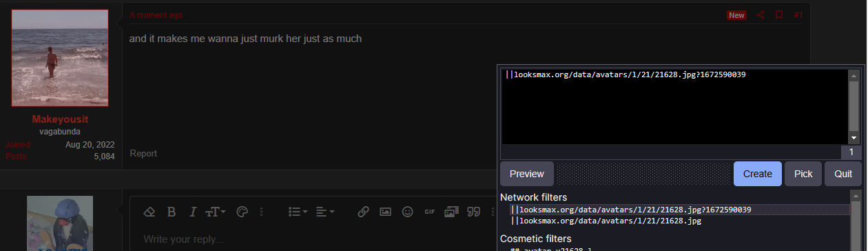Click the 'vagabunda' user title
This screenshot has width=868, height=251.
point(60,131)
